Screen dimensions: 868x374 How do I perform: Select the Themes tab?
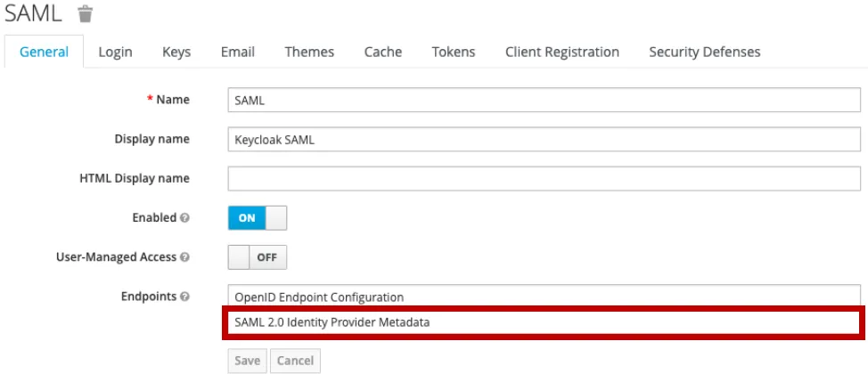[308, 53]
